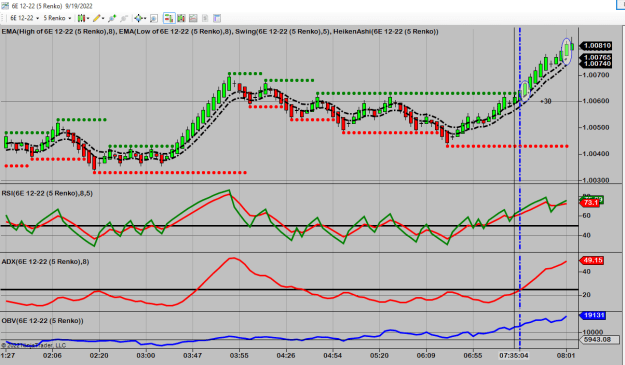
Task: Click the ADX(6E 12-22 (5 Renko),8) panel label
Action: point(45,262)
